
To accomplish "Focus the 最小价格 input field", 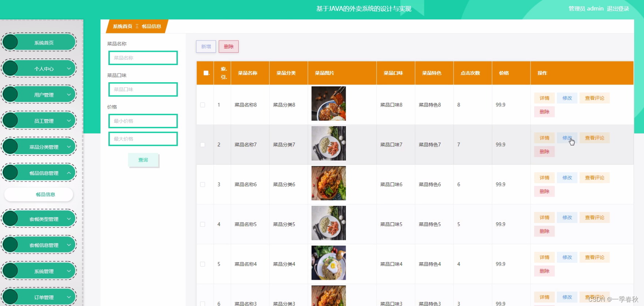I will pos(143,121).
